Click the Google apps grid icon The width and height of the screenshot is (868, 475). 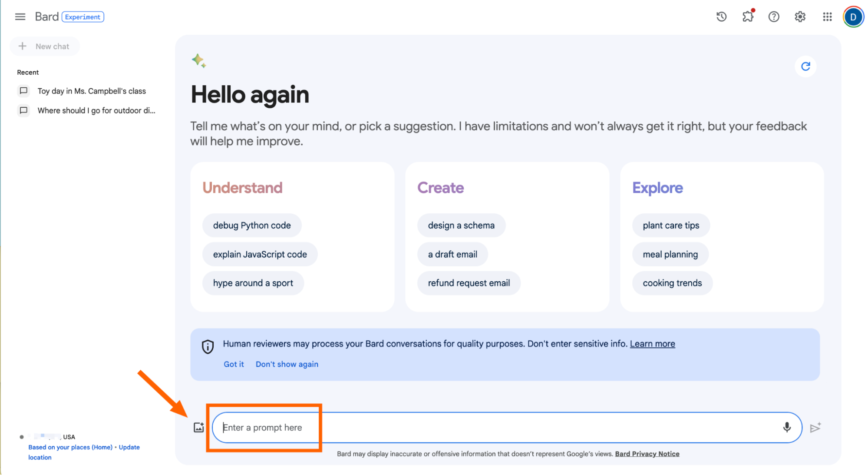tap(826, 16)
